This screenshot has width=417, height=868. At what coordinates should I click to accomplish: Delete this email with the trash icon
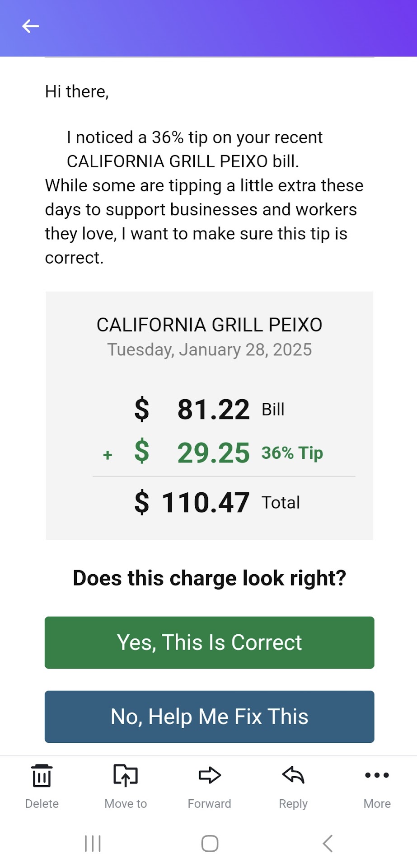click(x=42, y=776)
